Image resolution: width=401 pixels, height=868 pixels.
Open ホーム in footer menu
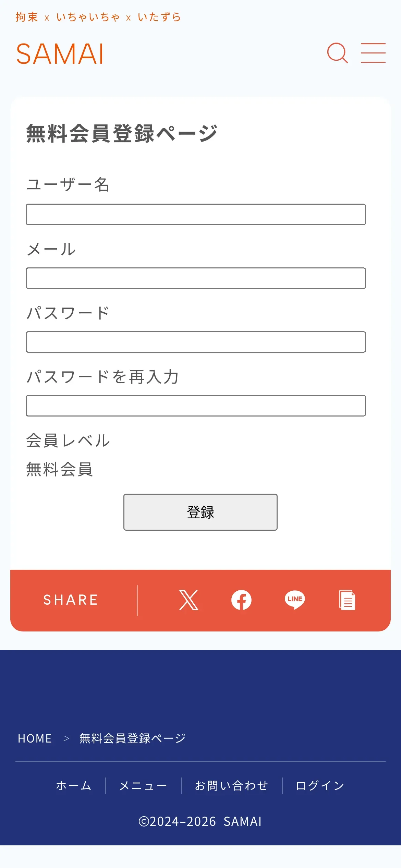pyautogui.click(x=73, y=785)
